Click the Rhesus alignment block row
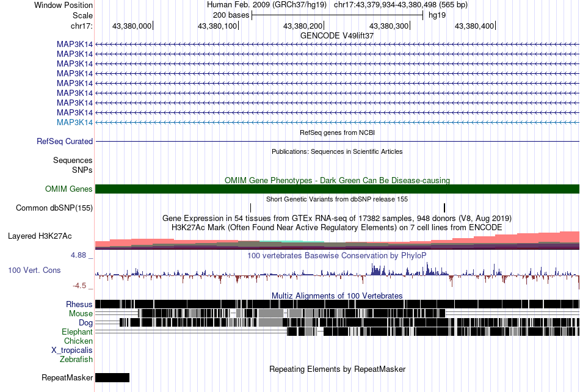The image size is (580, 392). click(337, 304)
